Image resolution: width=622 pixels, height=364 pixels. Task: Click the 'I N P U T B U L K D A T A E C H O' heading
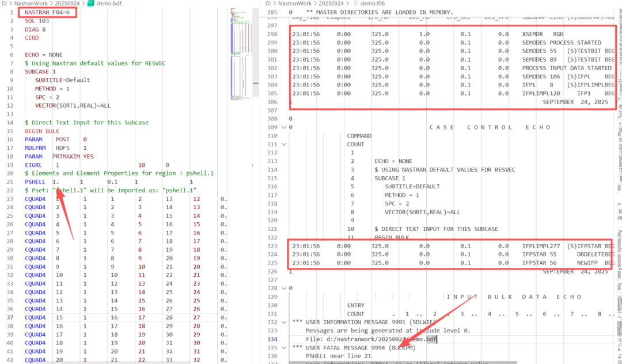514,297
